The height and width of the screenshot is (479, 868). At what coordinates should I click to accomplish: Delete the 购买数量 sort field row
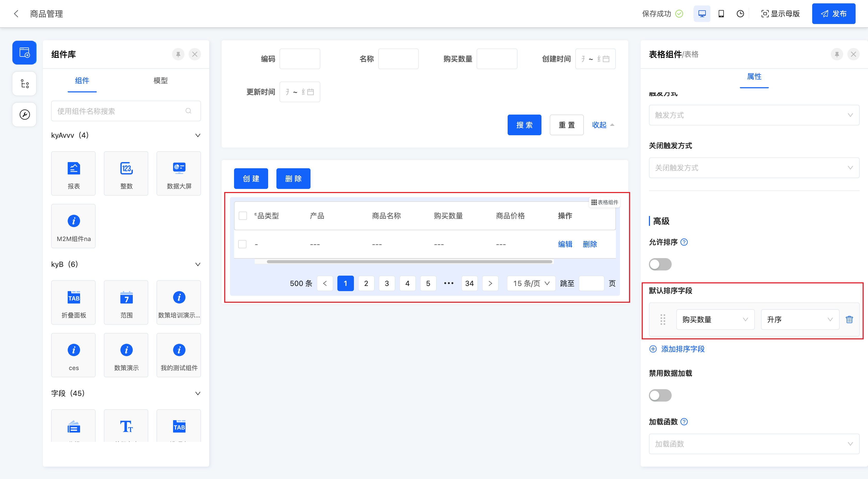click(x=849, y=320)
